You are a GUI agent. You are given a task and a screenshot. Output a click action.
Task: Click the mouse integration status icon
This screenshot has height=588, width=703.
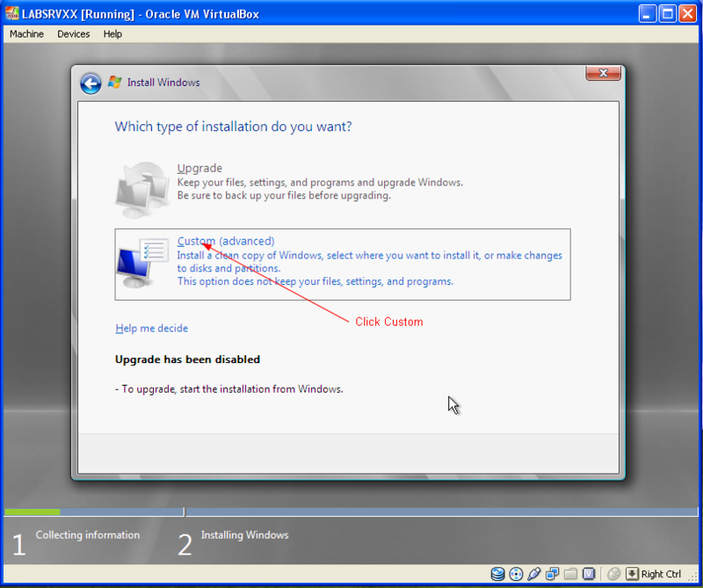[613, 574]
